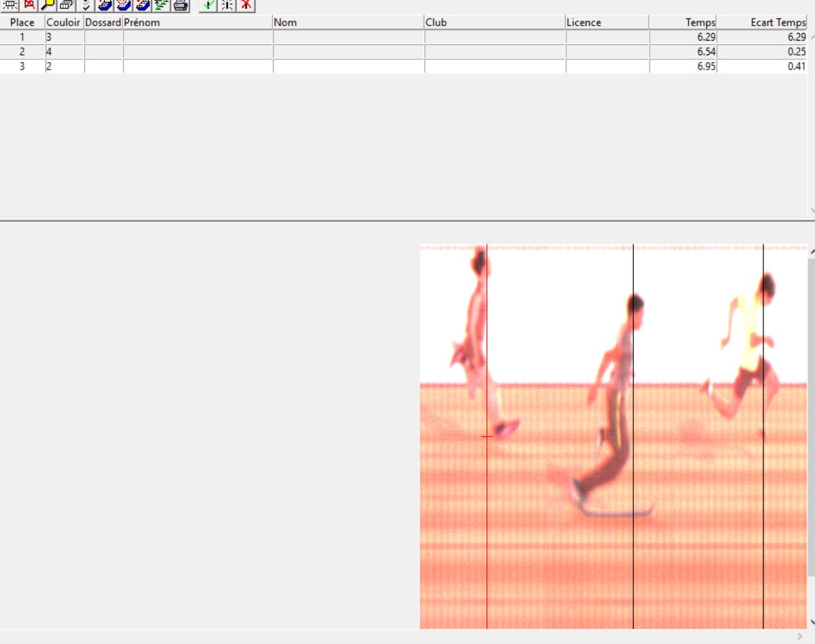Screen dimensions: 815x644
Task: Click the dashed crosshair toolbar icon
Action: coord(227,6)
